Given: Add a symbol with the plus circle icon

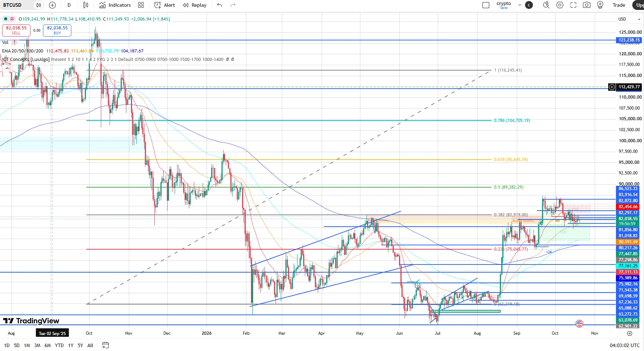Looking at the screenshot, I should (52, 5).
